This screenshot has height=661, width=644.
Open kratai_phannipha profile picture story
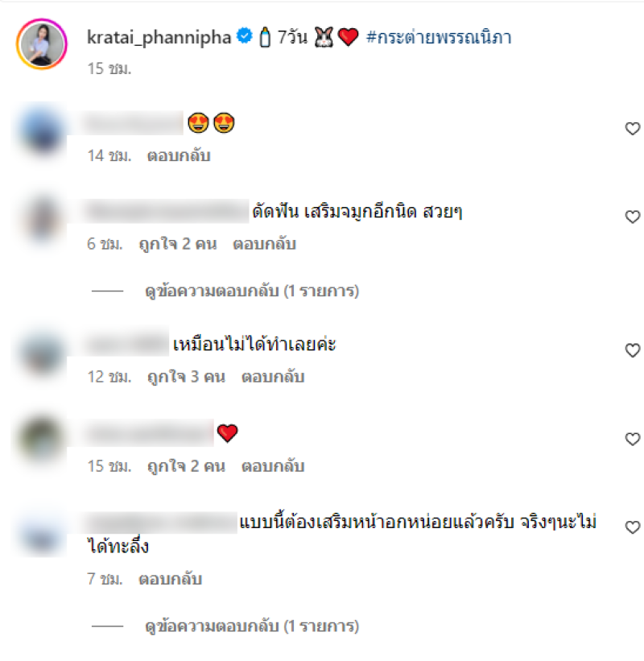pos(42,43)
